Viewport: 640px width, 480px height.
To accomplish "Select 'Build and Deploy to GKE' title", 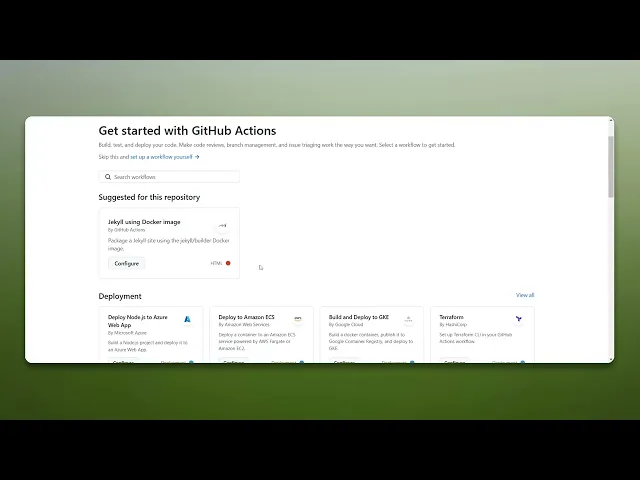I will 359,317.
